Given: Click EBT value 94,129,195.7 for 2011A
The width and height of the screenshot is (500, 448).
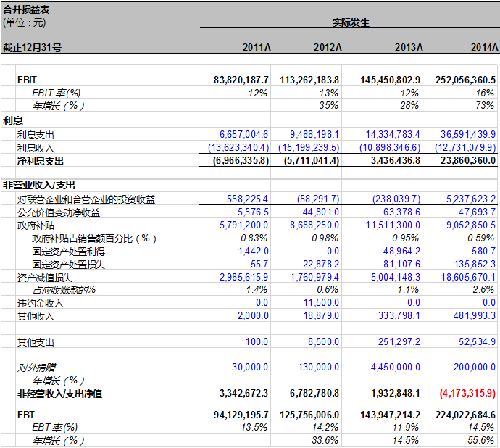Looking at the screenshot, I should 236,414.
